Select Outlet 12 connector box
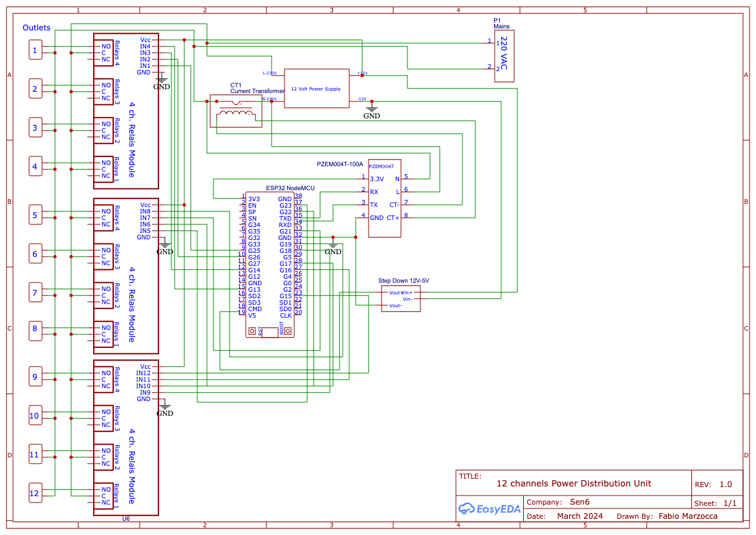This screenshot has width=756, height=535. [35, 493]
